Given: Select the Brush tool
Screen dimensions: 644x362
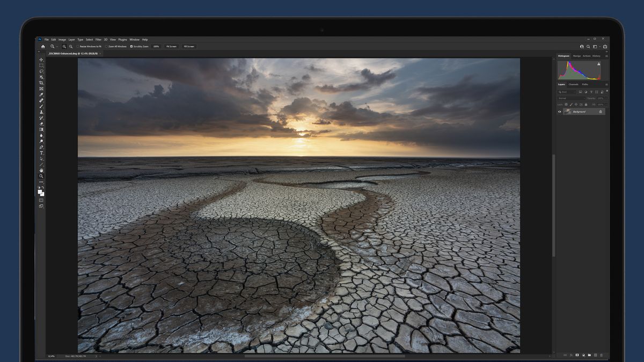Looking at the screenshot, I should point(41,107).
